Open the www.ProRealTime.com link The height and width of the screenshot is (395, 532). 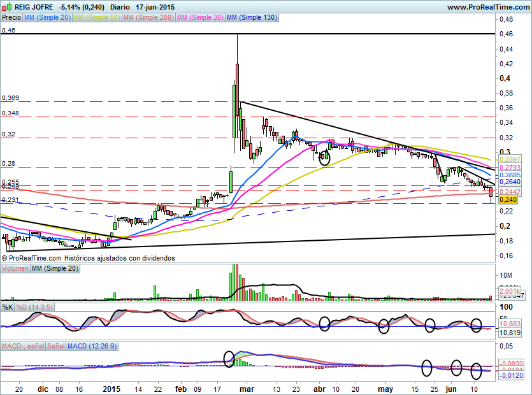point(487,6)
